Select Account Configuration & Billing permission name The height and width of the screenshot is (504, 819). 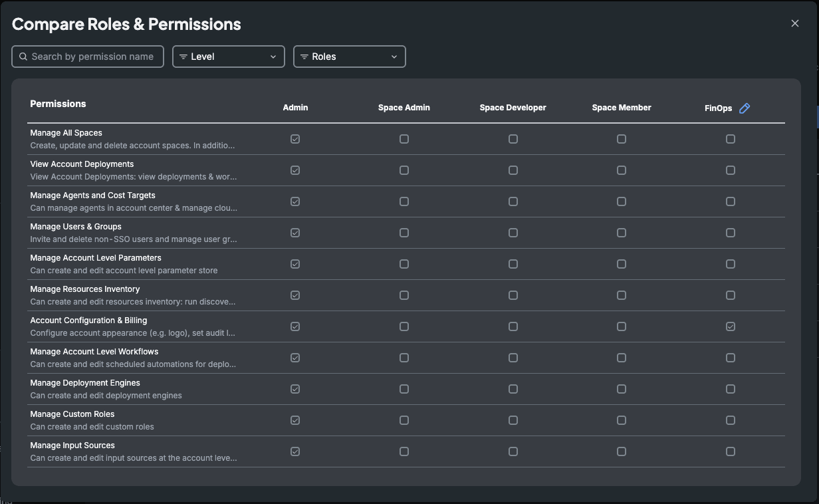[88, 320]
